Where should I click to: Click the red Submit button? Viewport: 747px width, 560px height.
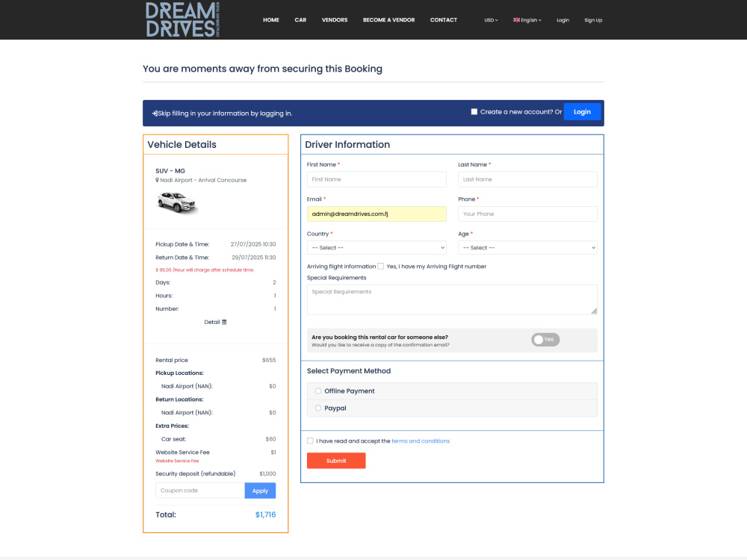[336, 461]
